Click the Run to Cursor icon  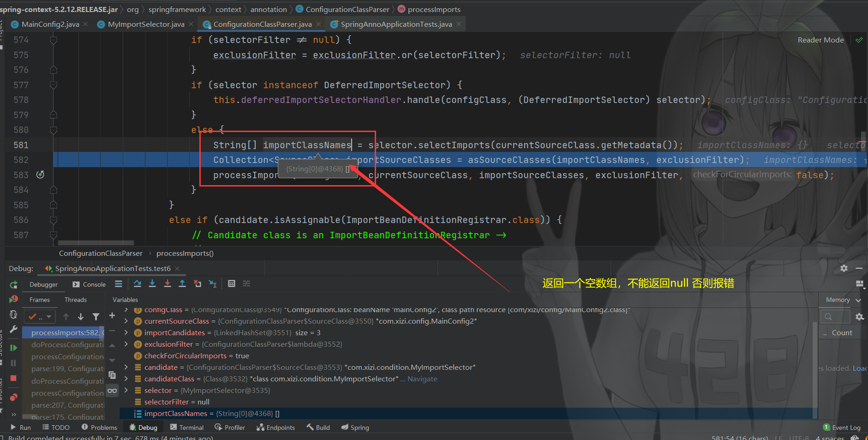pos(213,283)
